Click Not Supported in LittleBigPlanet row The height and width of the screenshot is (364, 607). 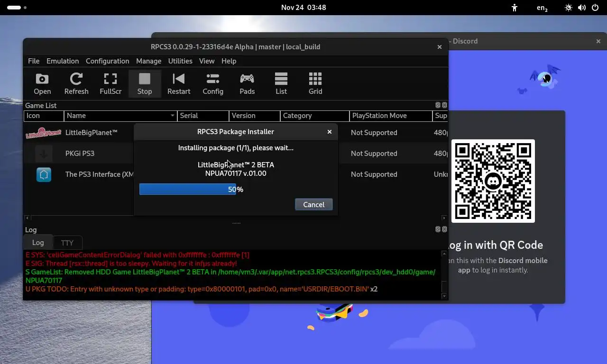pos(374,133)
